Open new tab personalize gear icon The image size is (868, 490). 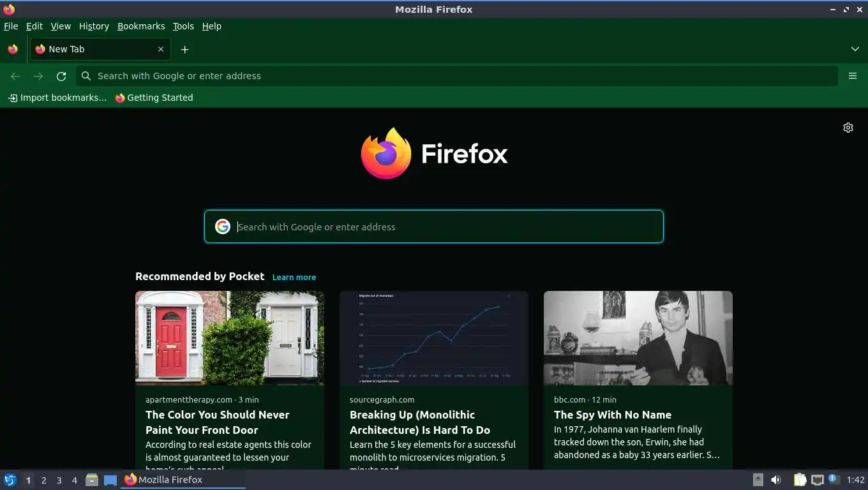[x=848, y=128]
